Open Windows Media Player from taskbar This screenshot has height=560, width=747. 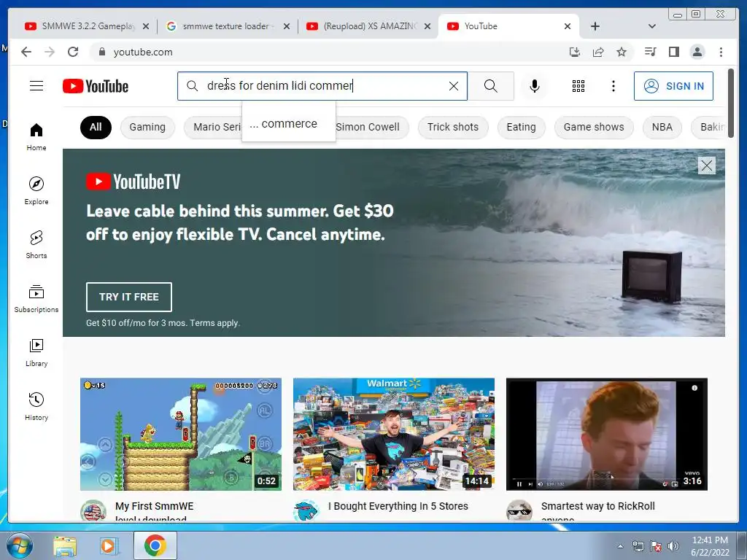109,546
